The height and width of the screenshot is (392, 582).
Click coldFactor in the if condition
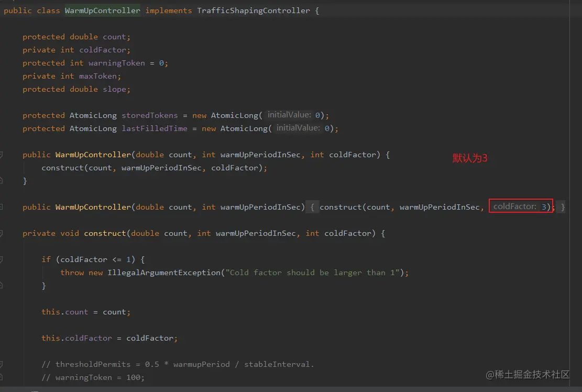pos(84,259)
